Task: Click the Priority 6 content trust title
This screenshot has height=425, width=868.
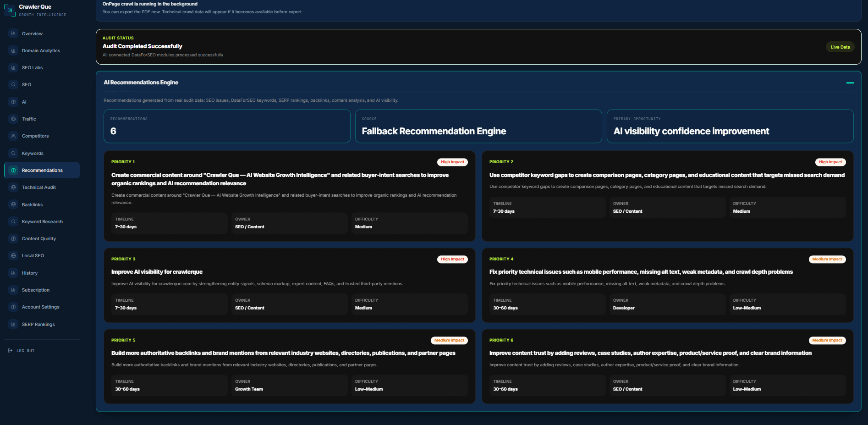Action: point(650,353)
